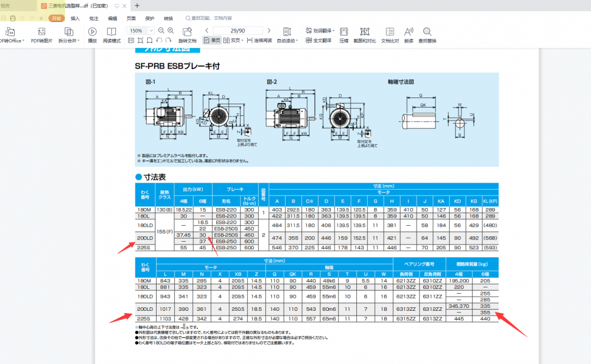The height and width of the screenshot is (364, 591).
Task: Change the 150% zoom level value
Action: click(x=137, y=30)
